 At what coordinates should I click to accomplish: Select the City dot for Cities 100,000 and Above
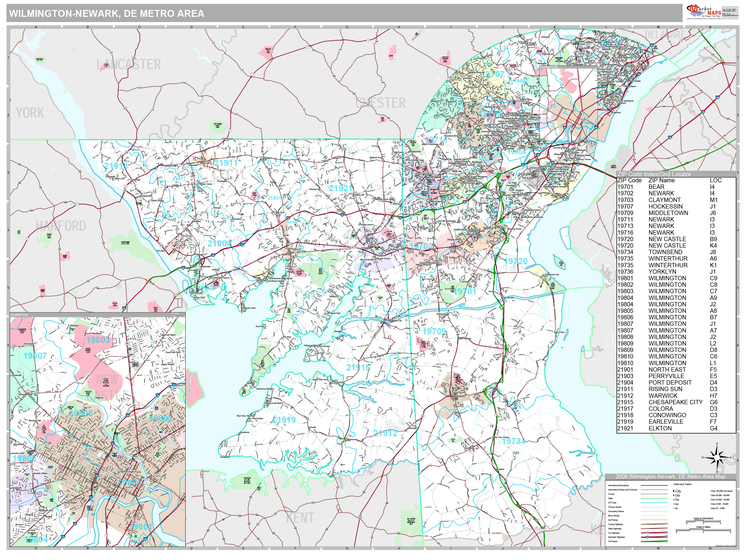(x=673, y=492)
